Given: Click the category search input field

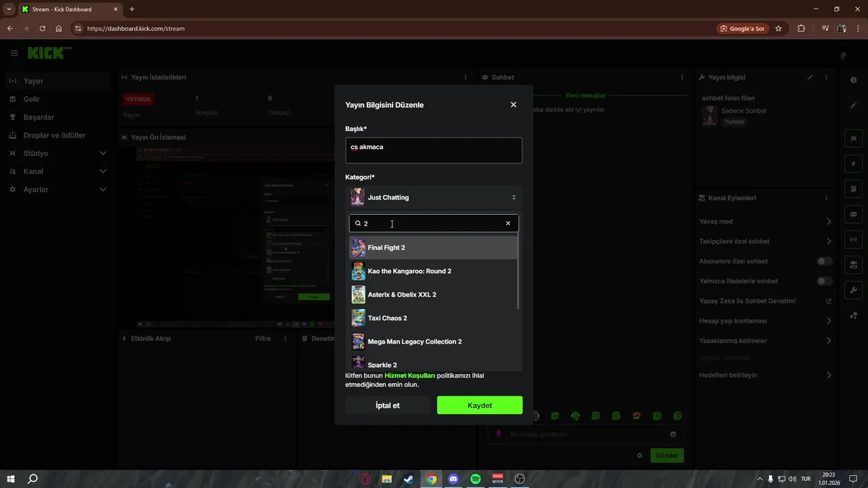Looking at the screenshot, I should pyautogui.click(x=433, y=224).
